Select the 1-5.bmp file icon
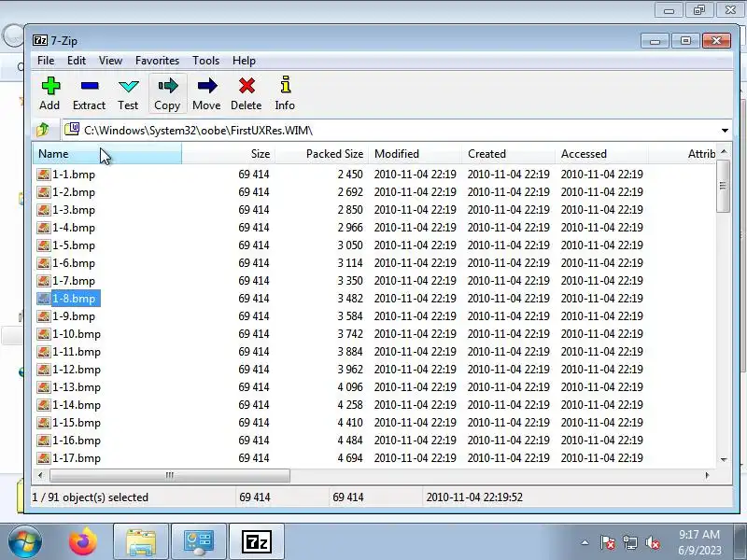This screenshot has height=560, width=747. (x=43, y=245)
